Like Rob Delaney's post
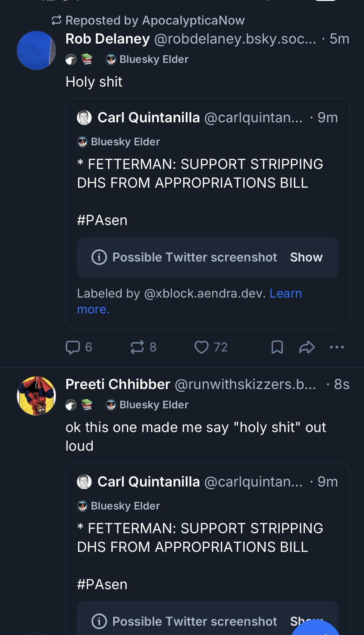 202,347
